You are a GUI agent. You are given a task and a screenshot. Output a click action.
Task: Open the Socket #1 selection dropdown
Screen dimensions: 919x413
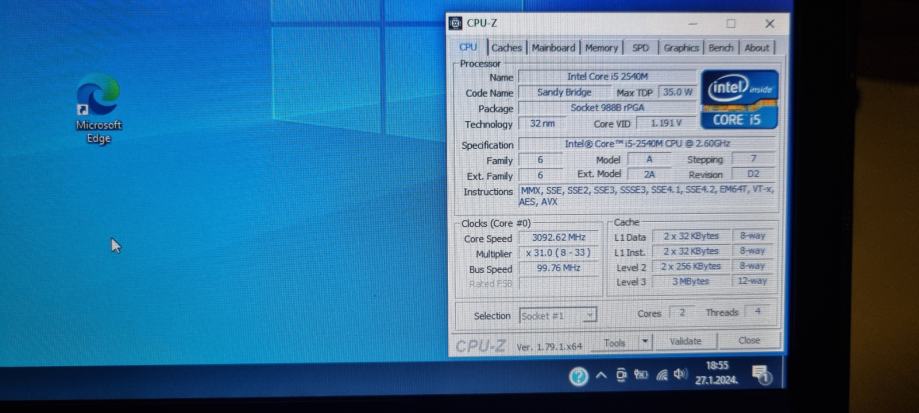pos(557,315)
